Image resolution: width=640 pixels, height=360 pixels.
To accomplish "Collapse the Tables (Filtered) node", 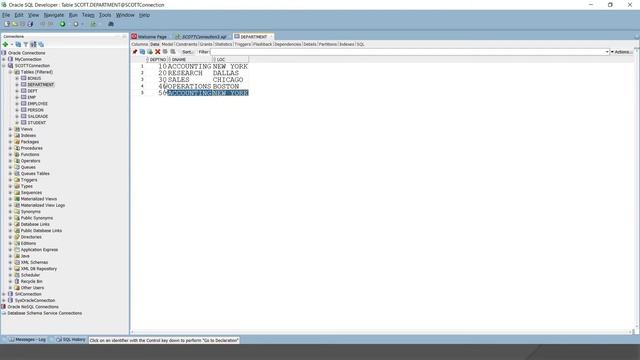I will pyautogui.click(x=11, y=72).
